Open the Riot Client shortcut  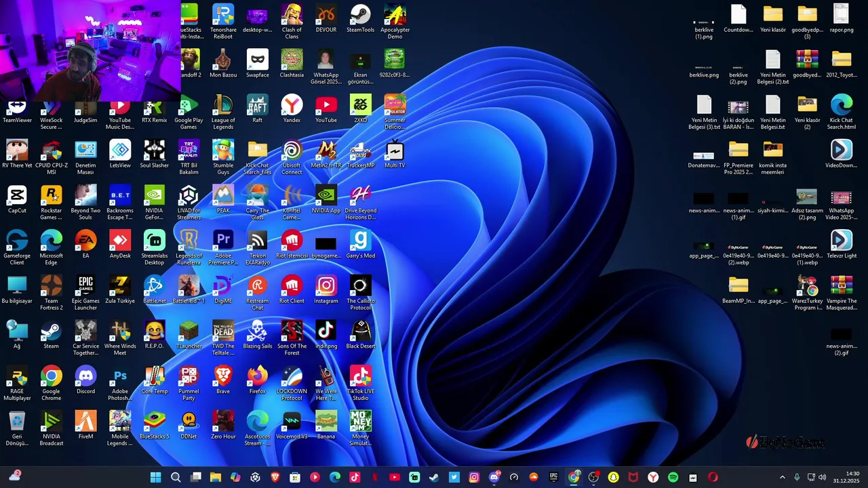292,290
